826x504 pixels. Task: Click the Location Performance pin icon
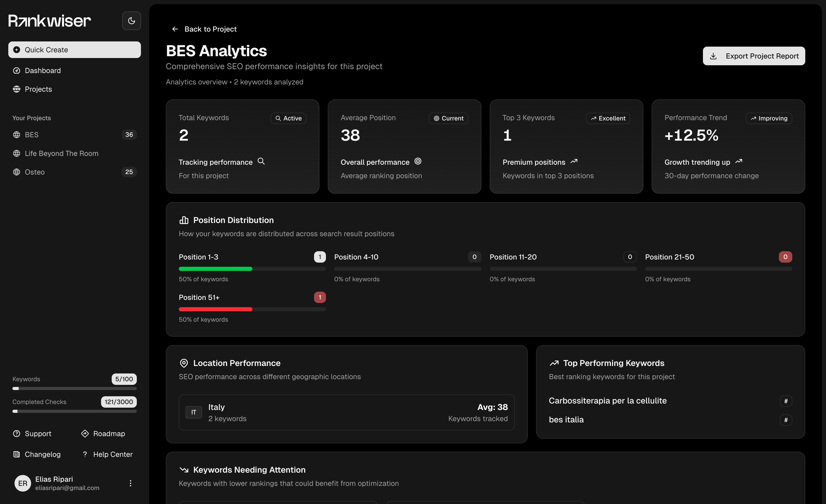click(x=184, y=363)
